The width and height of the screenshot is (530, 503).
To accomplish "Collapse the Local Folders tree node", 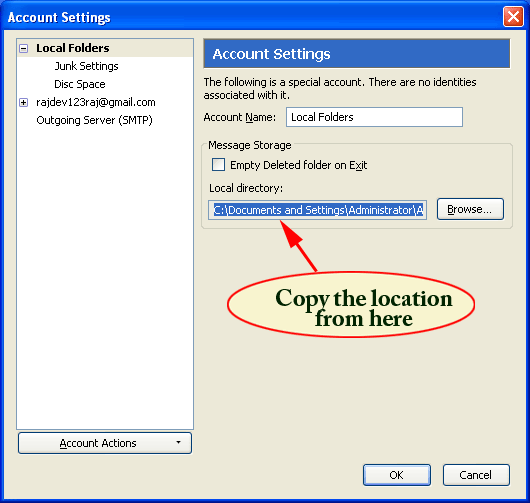I will pos(23,48).
